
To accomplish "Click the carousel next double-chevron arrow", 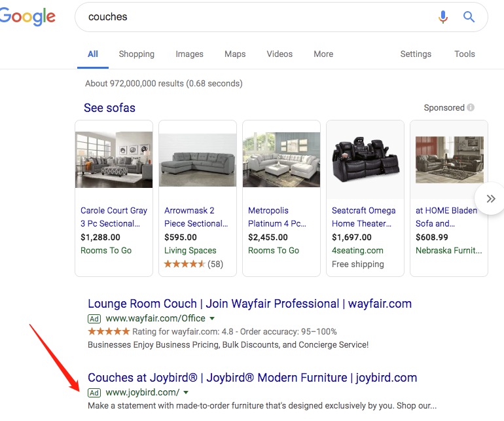I will click(490, 199).
